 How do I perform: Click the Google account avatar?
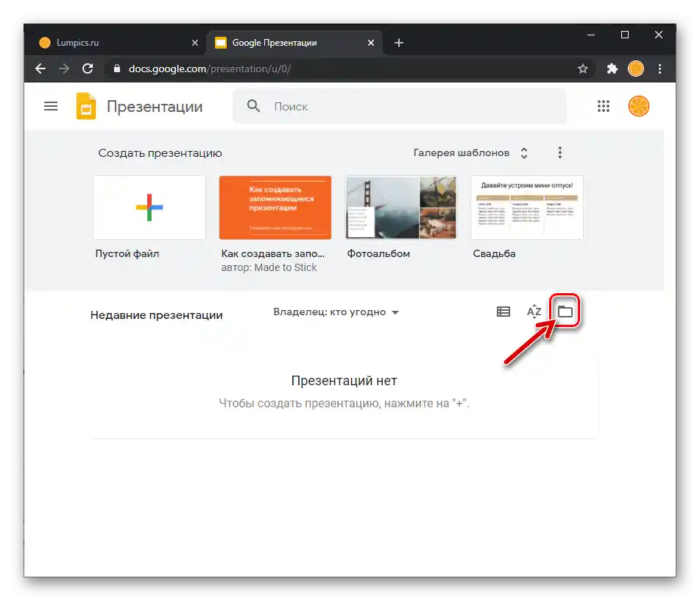[x=638, y=106]
